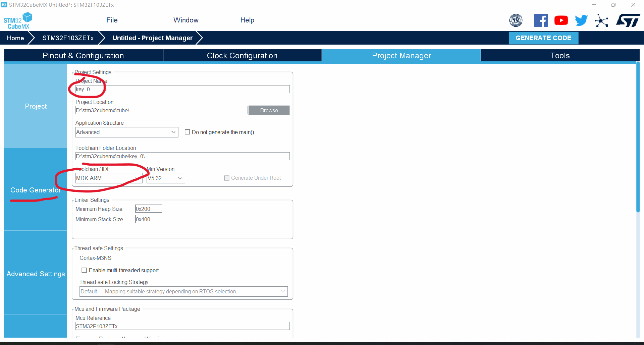Click the Mcu and Firmware Package title

coord(107,309)
